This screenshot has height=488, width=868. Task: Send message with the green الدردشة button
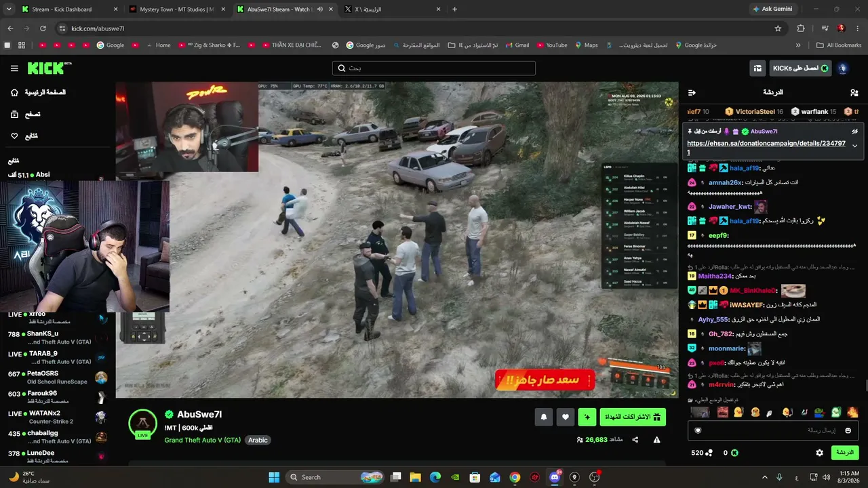pyautogui.click(x=845, y=453)
